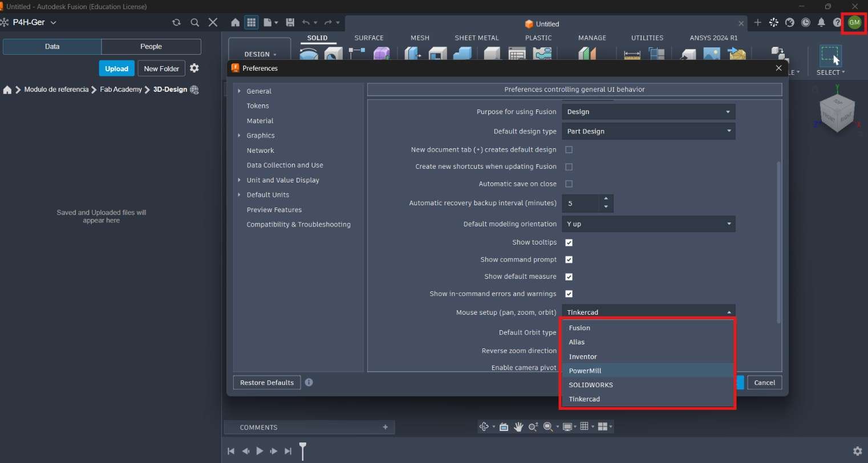868x463 pixels.
Task: Uncheck the Show default measure checkbox
Action: coord(569,277)
